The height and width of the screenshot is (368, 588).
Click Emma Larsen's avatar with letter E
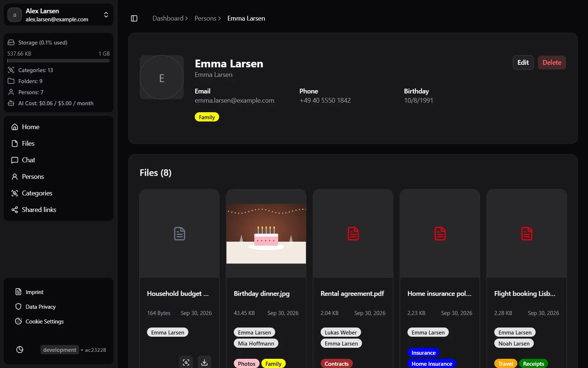(x=162, y=77)
